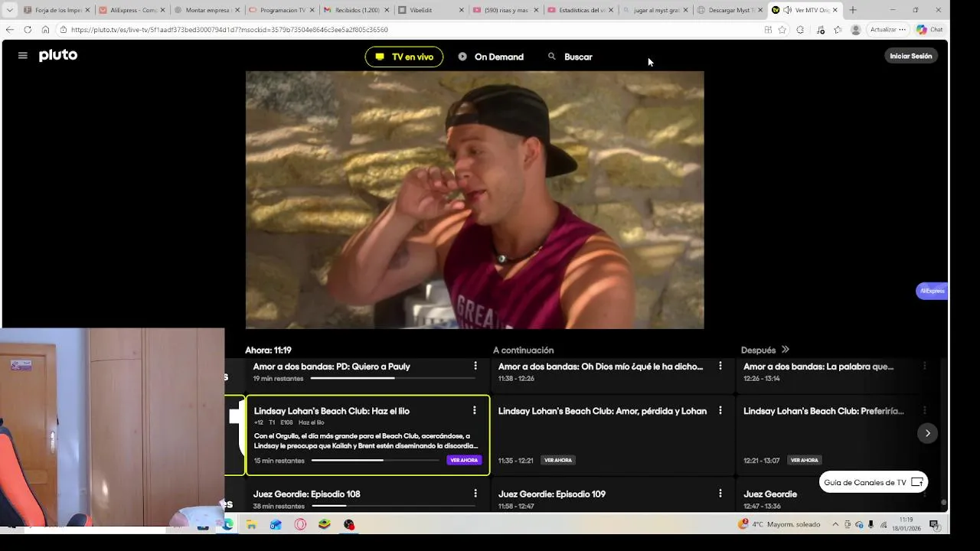The image size is (980, 551).
Task: Open Buscar search
Action: [570, 57]
